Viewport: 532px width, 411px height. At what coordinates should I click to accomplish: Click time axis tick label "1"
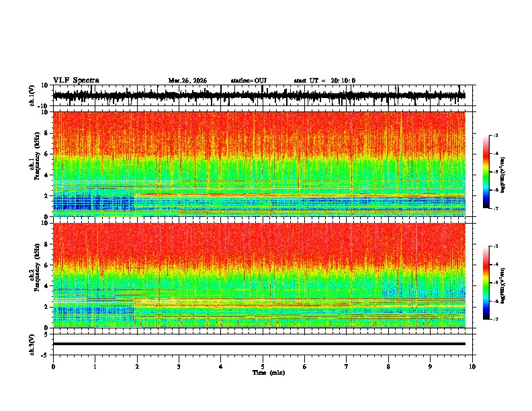click(95, 367)
